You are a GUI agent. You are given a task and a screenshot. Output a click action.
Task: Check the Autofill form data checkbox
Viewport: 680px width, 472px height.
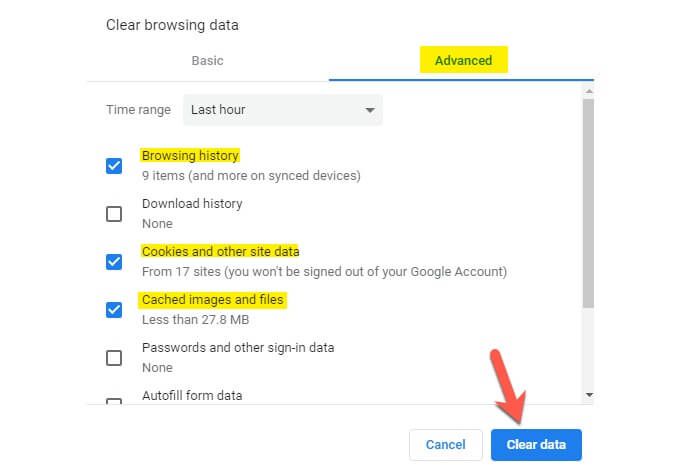click(x=114, y=401)
